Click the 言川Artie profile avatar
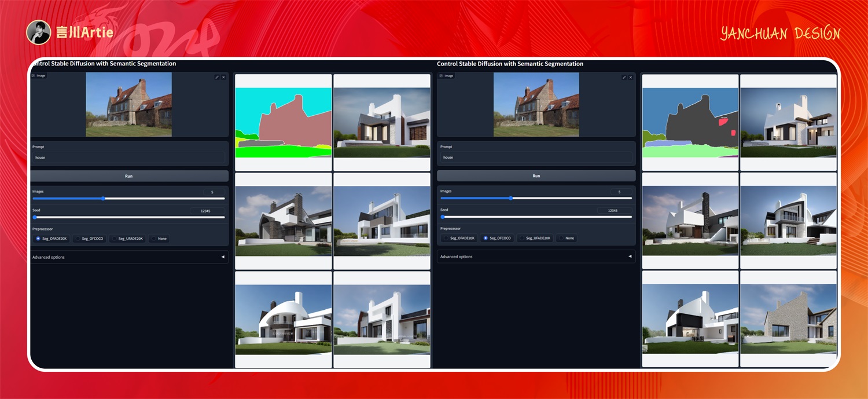The width and height of the screenshot is (868, 399). tap(39, 32)
